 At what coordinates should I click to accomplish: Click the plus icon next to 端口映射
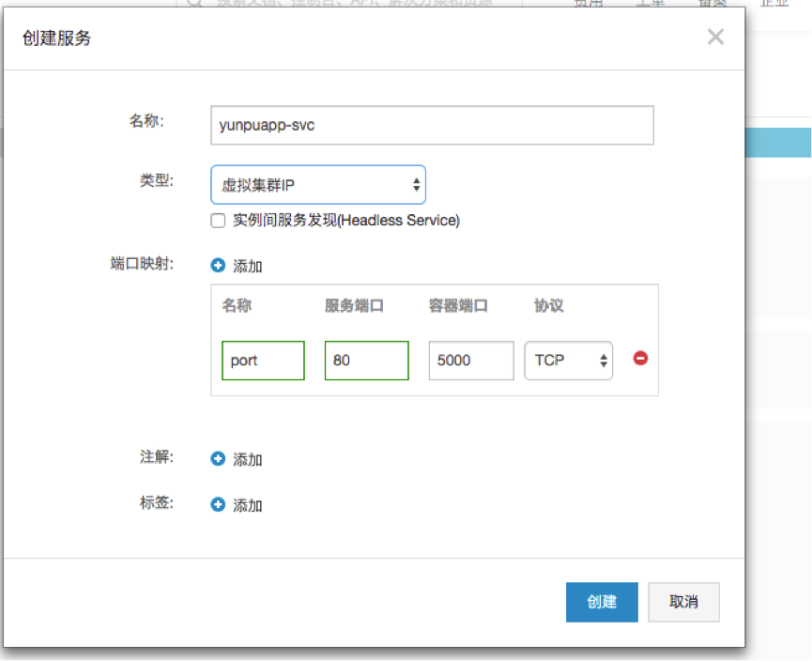218,266
